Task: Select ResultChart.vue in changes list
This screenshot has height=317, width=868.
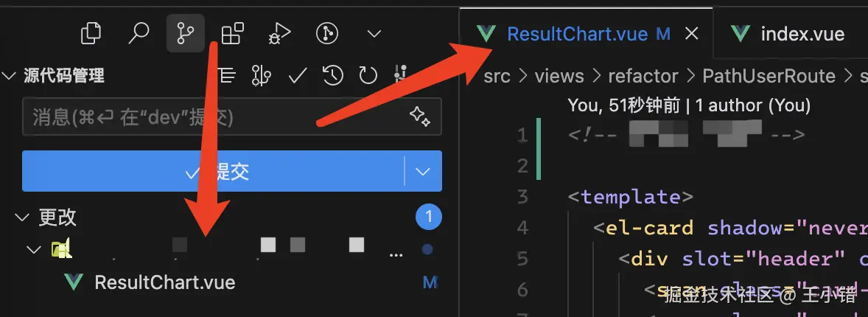Action: click(x=164, y=282)
